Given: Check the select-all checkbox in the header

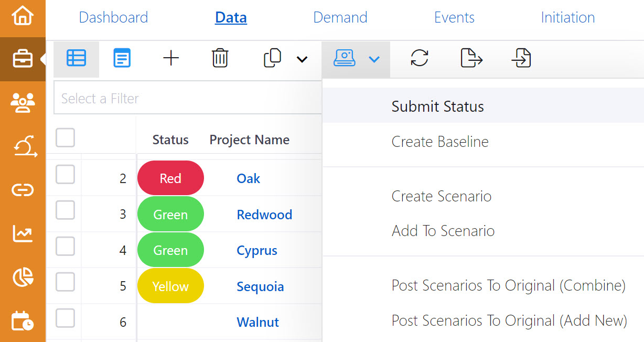Looking at the screenshot, I should [x=65, y=137].
